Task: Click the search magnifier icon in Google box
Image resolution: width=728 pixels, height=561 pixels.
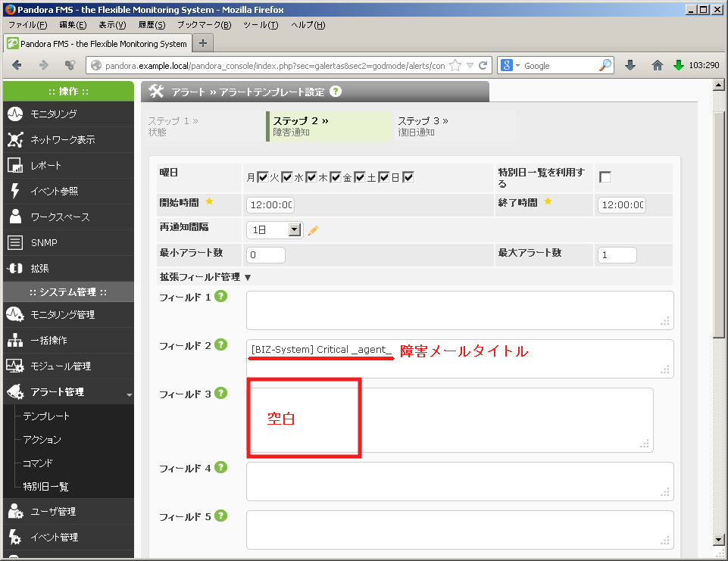Action: (x=605, y=65)
